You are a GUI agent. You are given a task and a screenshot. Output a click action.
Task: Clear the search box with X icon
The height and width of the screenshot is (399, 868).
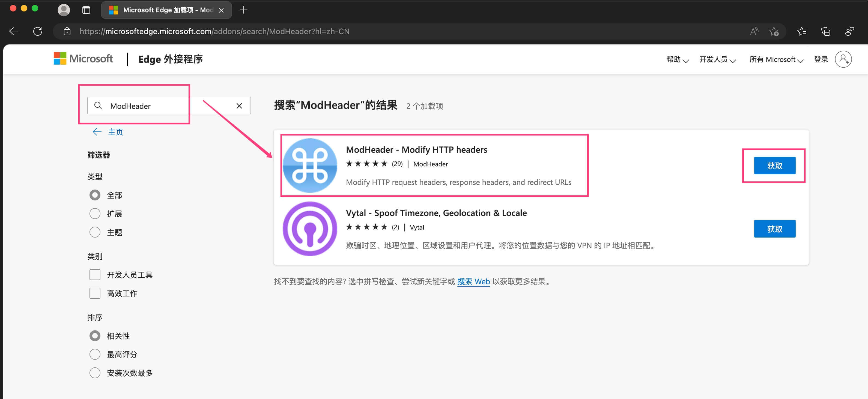(239, 106)
